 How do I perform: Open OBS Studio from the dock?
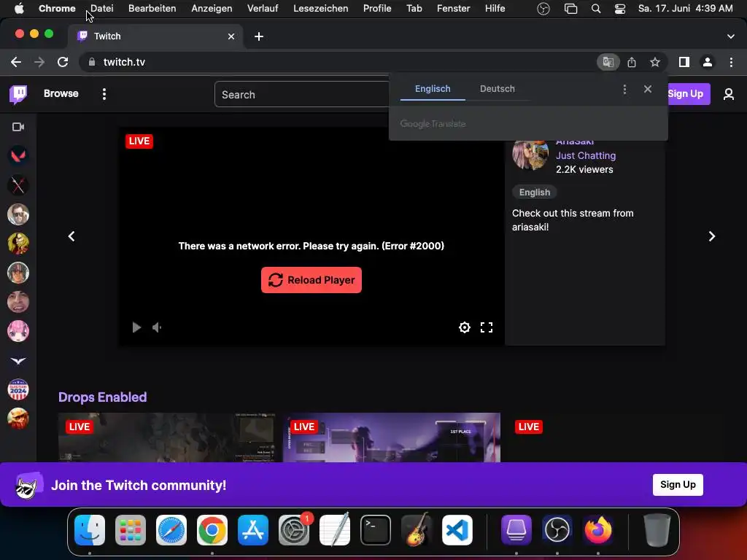557,530
